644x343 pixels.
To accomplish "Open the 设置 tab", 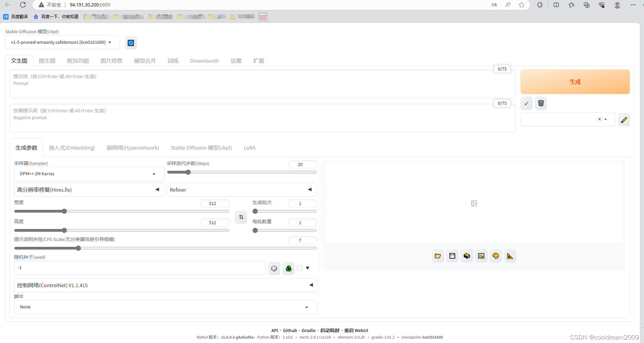I will click(x=236, y=61).
